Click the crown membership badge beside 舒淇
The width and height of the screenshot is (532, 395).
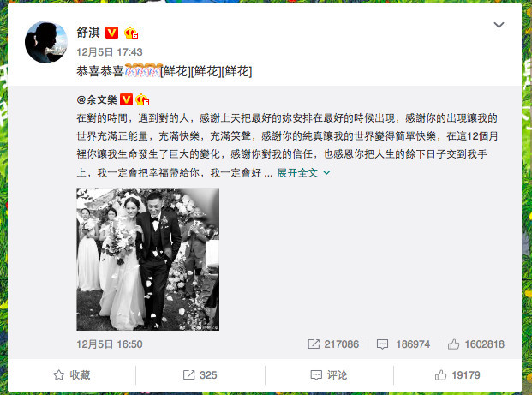[x=131, y=33]
